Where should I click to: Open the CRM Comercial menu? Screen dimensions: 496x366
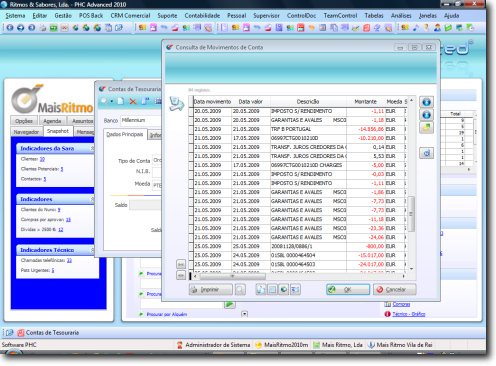tap(130, 16)
